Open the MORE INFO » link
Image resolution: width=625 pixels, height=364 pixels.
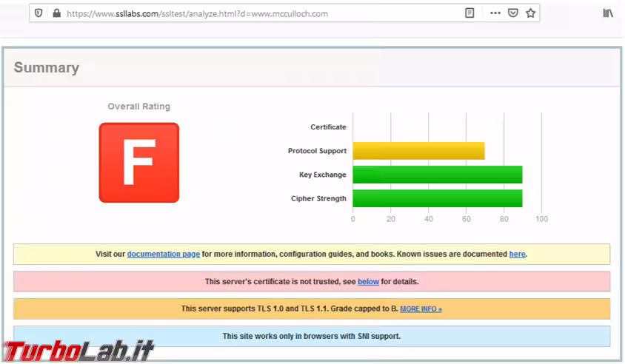[x=421, y=309]
